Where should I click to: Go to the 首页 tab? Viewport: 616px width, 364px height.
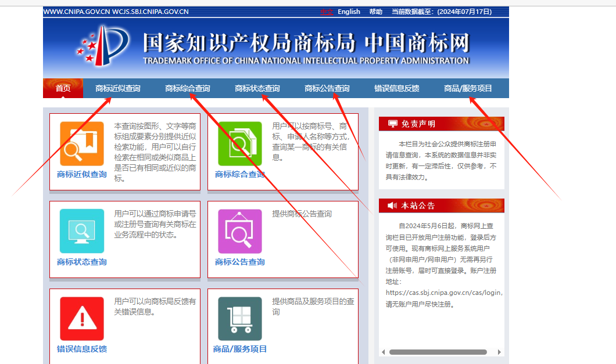pos(63,88)
